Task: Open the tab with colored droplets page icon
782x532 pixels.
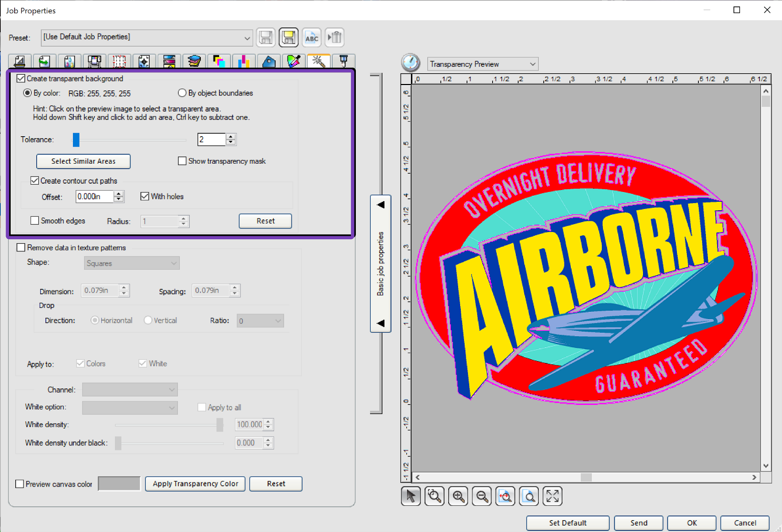Action: (x=69, y=61)
